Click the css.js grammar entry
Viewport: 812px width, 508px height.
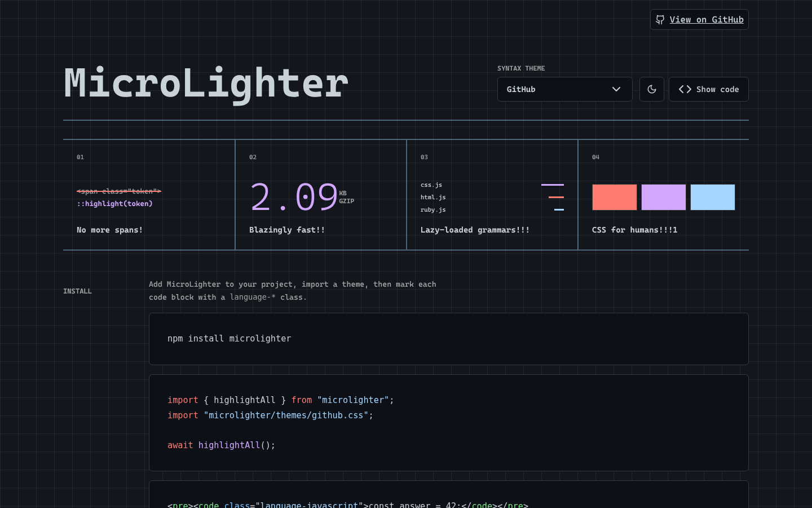tap(431, 185)
